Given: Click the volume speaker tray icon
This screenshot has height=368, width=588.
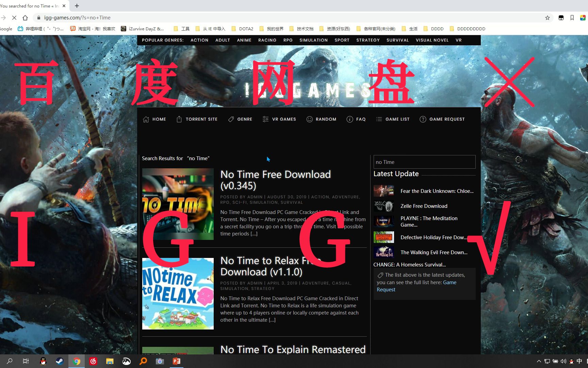Looking at the screenshot, I should coord(563,361).
